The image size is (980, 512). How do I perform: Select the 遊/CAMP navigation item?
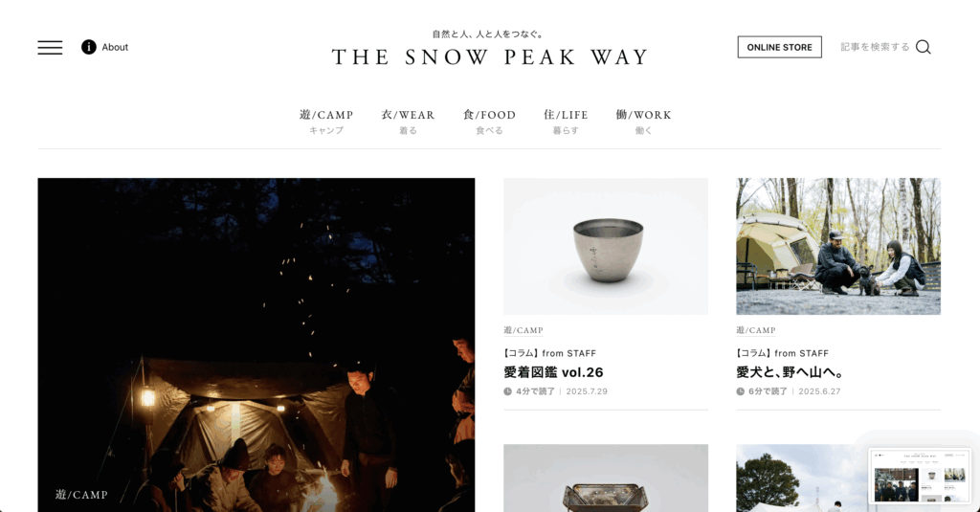[326, 122]
